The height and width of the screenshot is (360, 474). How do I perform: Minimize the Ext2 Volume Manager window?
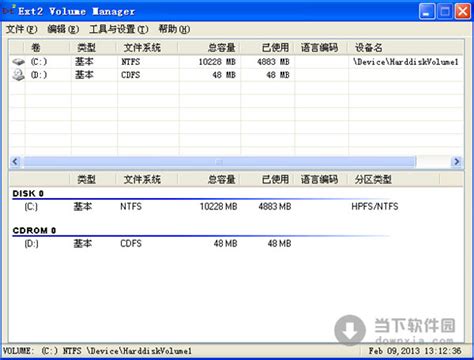tap(427, 12)
